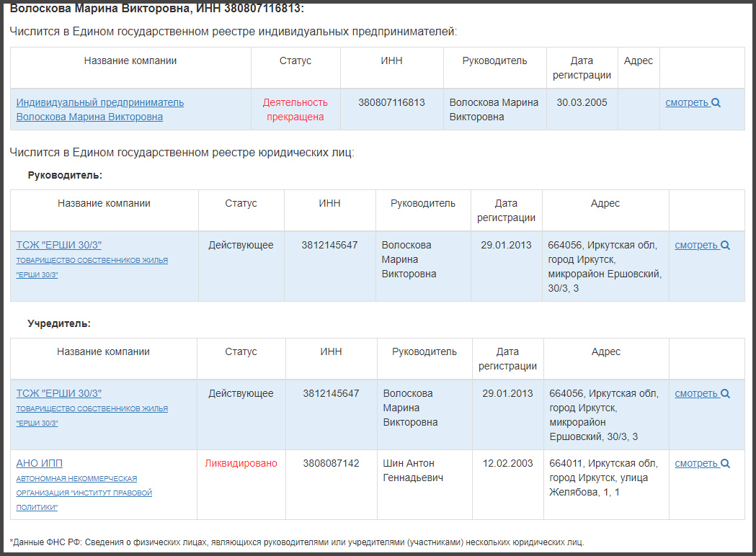The width and height of the screenshot is (756, 556).
Task: Select date 29.01.2013 in the Учредитель table
Action: coord(507,394)
